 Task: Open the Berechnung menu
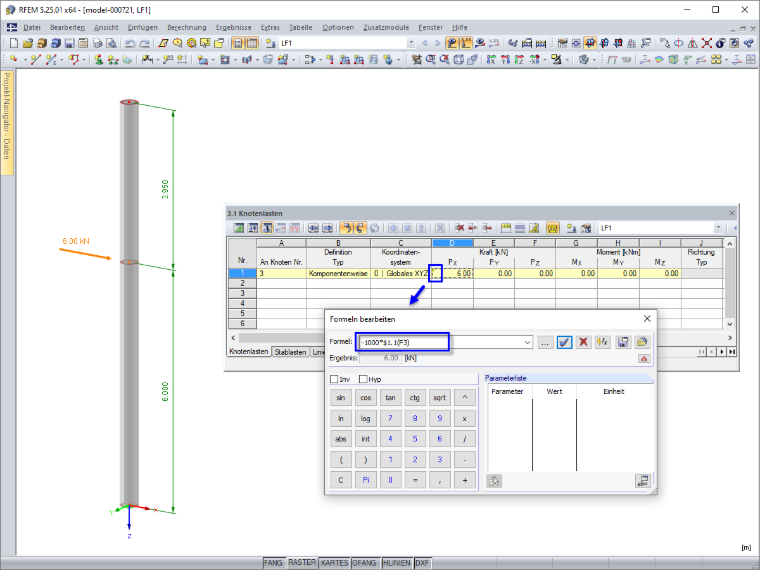[187, 28]
